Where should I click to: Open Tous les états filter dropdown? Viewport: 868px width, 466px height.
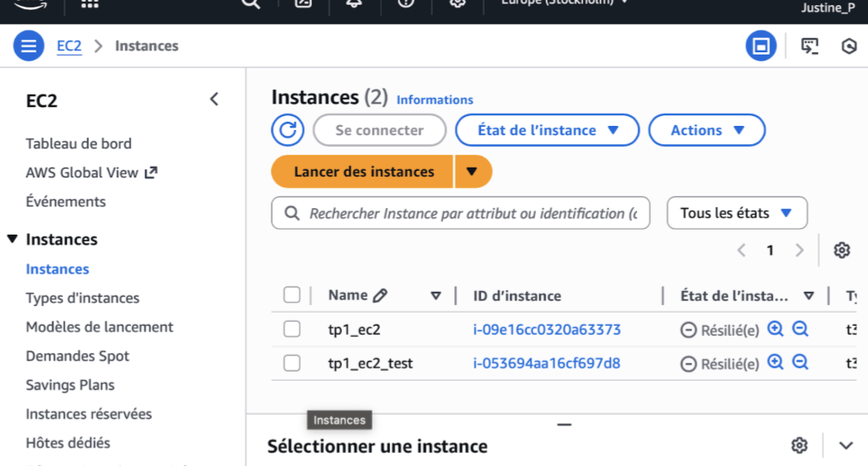[x=737, y=213]
